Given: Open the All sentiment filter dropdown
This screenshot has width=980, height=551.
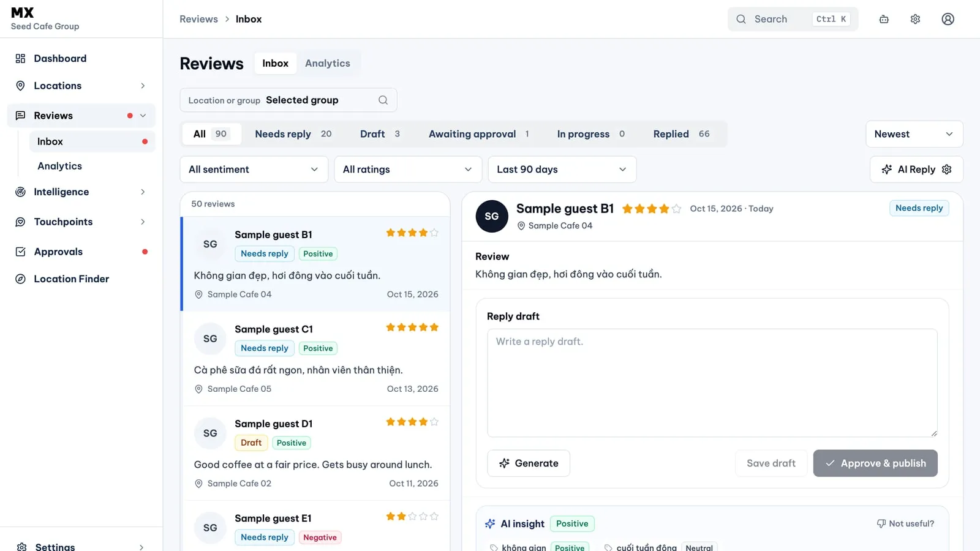Looking at the screenshot, I should [254, 170].
